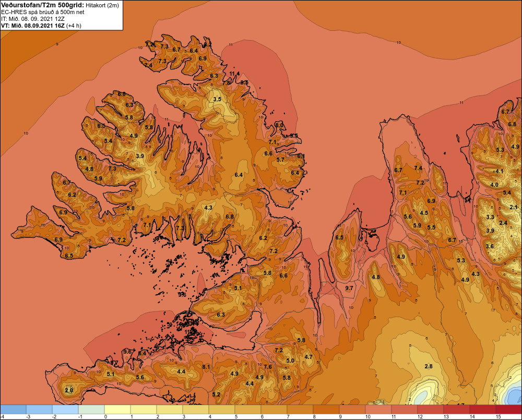Click the 4.0 temperature value on map
The width and height of the screenshot is (522, 420).
coord(494,185)
